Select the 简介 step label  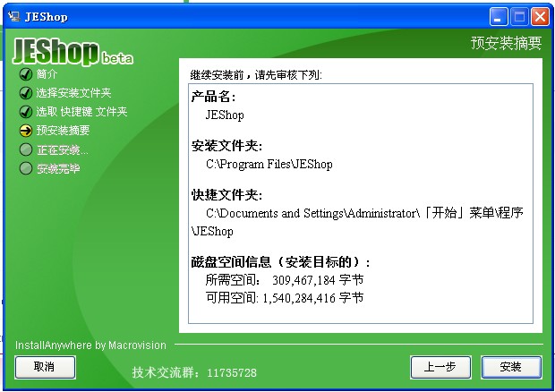[x=47, y=74]
